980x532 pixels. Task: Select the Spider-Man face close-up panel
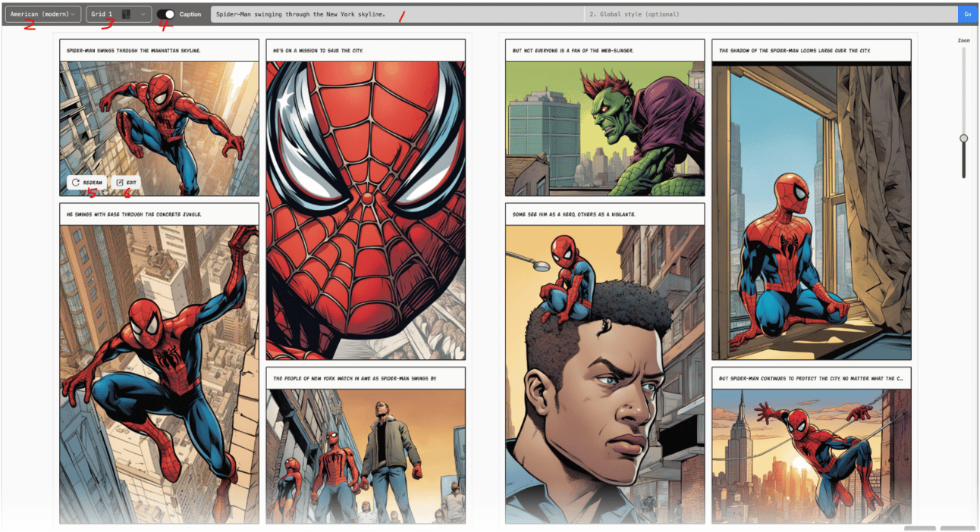[x=366, y=210]
